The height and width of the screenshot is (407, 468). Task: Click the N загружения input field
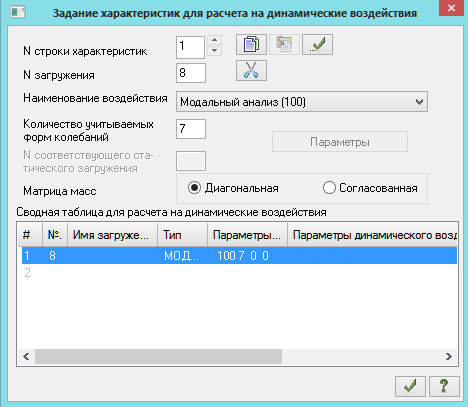coord(191,73)
